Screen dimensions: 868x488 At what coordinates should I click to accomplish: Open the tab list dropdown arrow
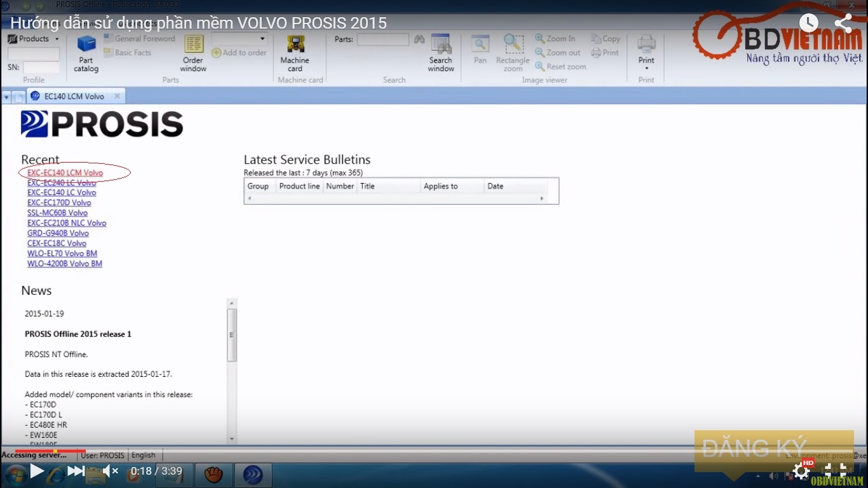pos(6,97)
